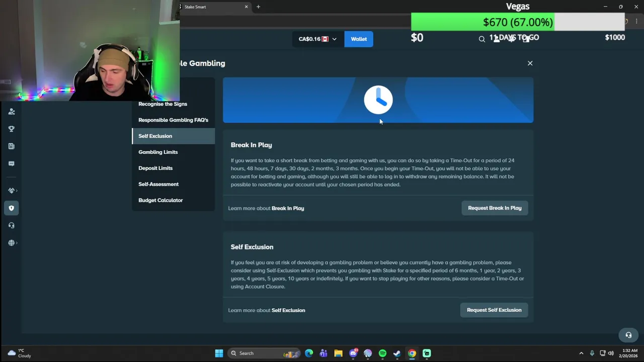Viewport: 644px width, 362px height.
Task: Open the CA$0.16 balance currency dropdown
Action: click(x=317, y=39)
